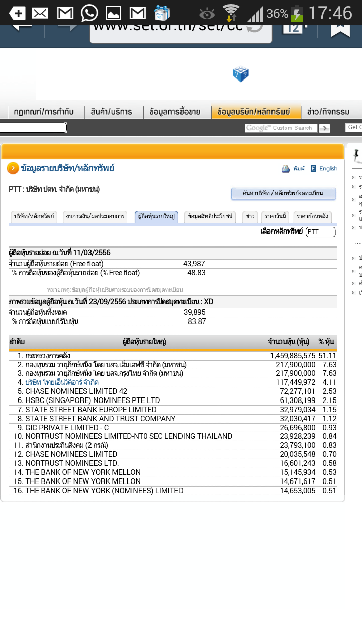362x644 pixels.
Task: Click the blue cube logo at top
Action: (241, 74)
